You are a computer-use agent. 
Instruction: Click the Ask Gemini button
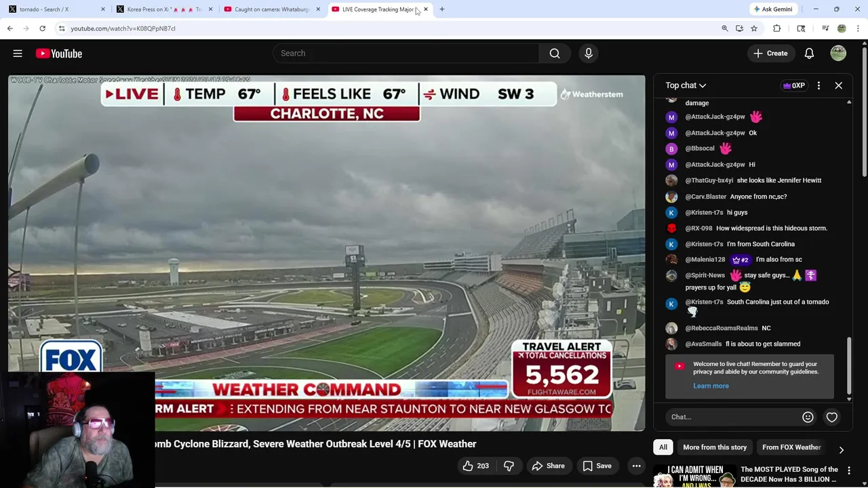pyautogui.click(x=772, y=9)
